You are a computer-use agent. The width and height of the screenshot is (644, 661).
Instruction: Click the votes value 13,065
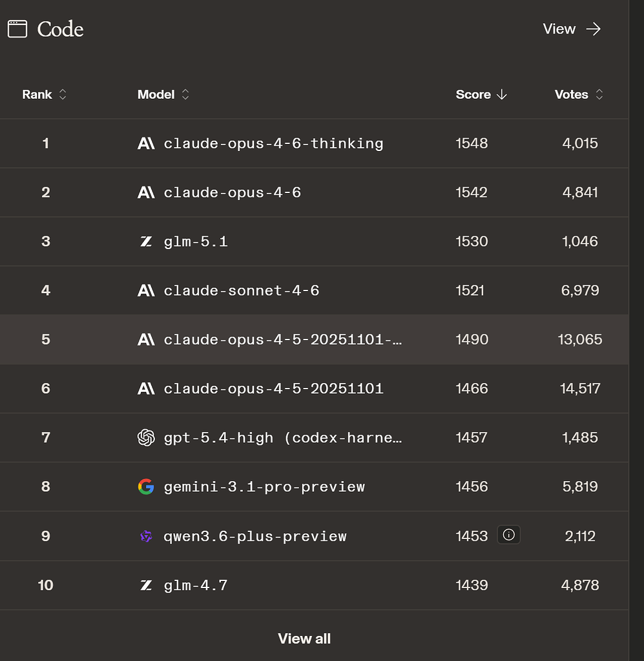580,340
